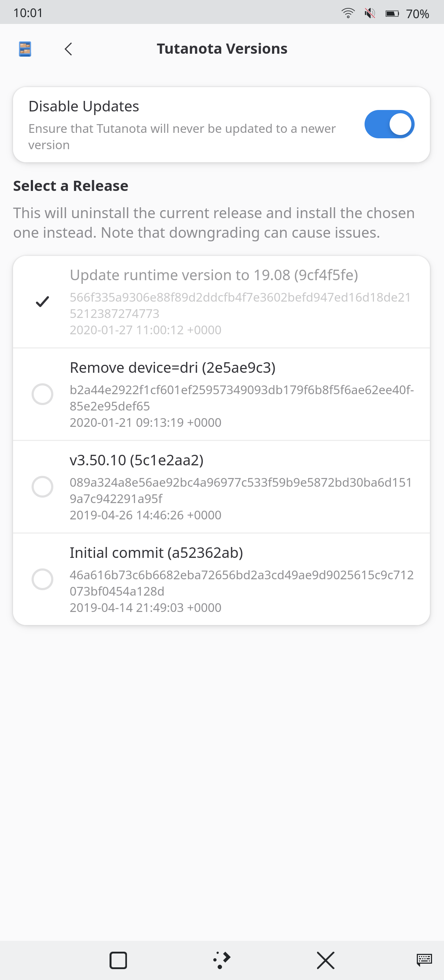Select the v3.50.10 release radio button
This screenshot has width=444, height=980.
tap(42, 487)
